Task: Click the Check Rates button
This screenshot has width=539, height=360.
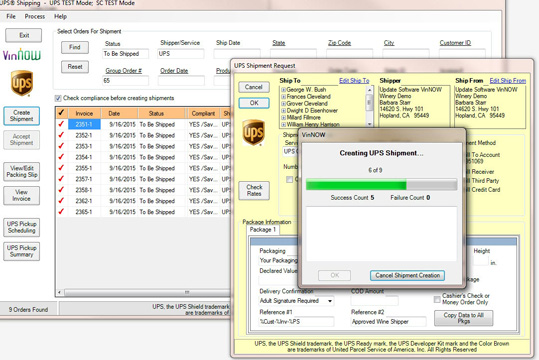Action: pyautogui.click(x=254, y=190)
